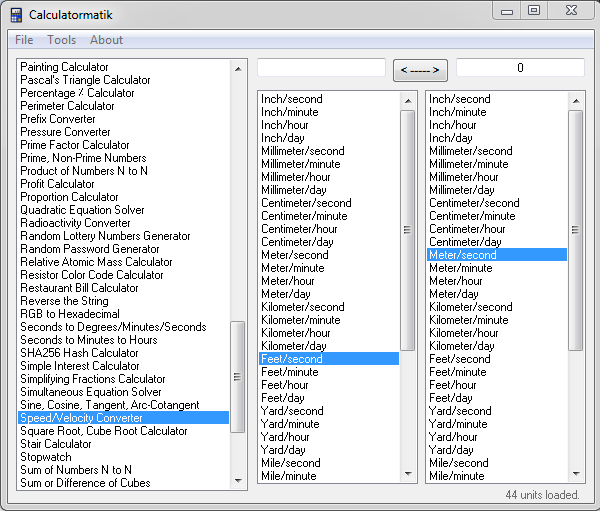Click down arrow of target units scrollbar

(576, 474)
